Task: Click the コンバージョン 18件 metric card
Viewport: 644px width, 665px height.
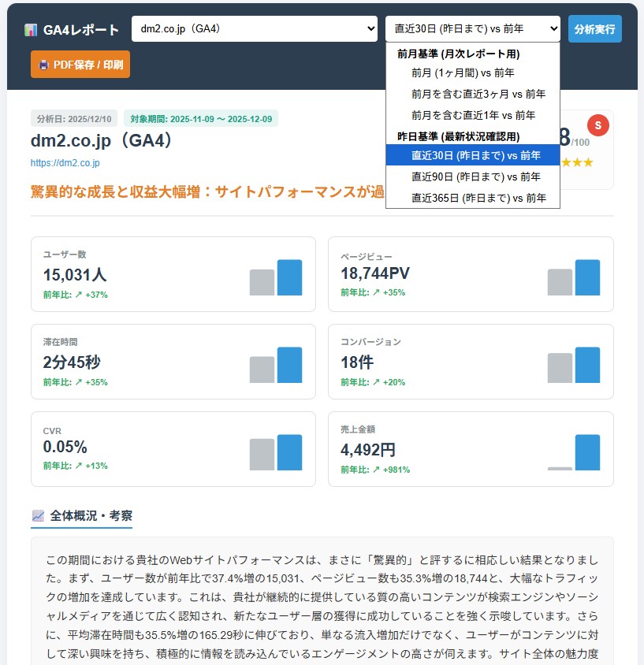Action: click(470, 362)
